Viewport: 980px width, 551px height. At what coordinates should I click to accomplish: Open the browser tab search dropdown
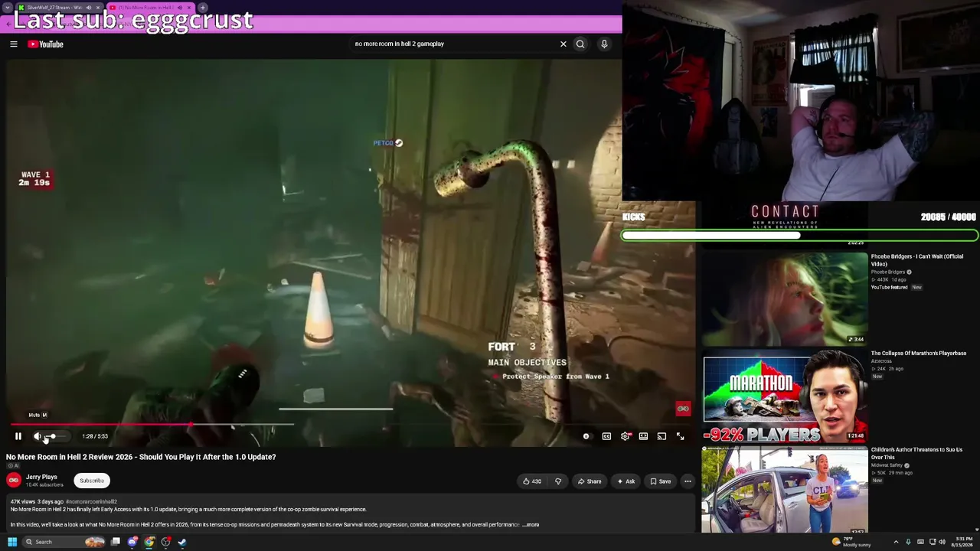point(7,8)
